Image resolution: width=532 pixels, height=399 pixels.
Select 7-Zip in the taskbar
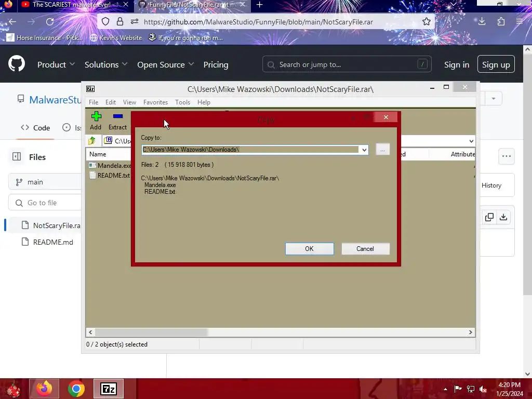pos(109,389)
